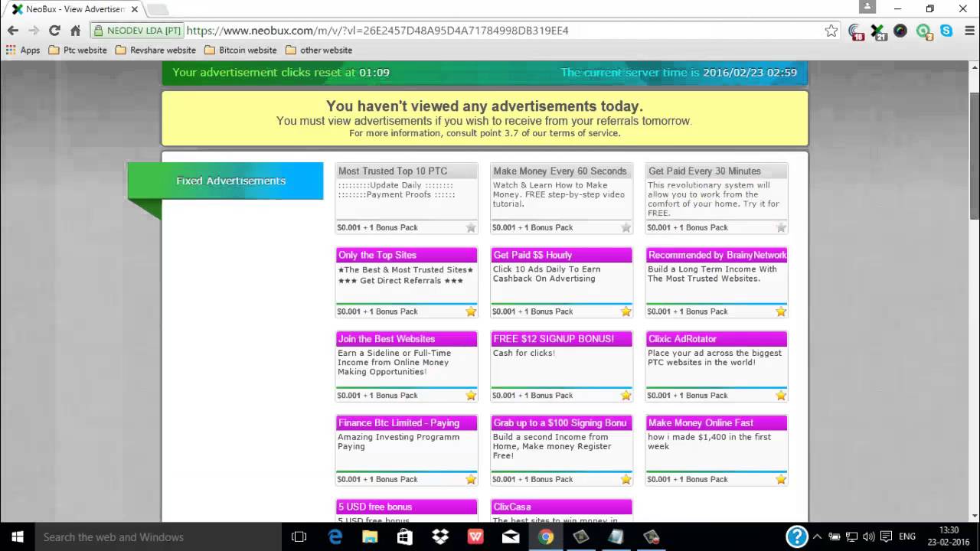
Task: Click the URL address bar
Action: click(x=501, y=31)
